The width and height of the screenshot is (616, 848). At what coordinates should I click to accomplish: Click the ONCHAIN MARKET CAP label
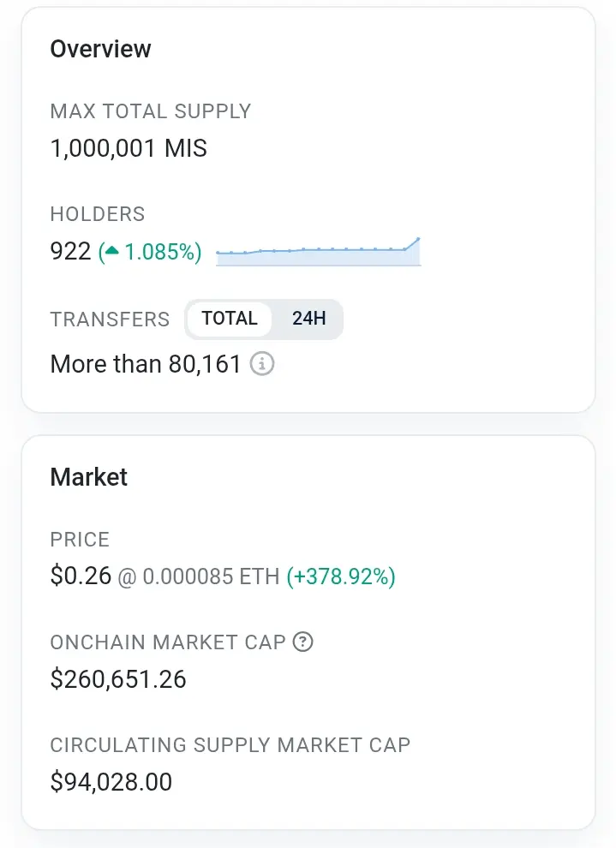coord(168,642)
